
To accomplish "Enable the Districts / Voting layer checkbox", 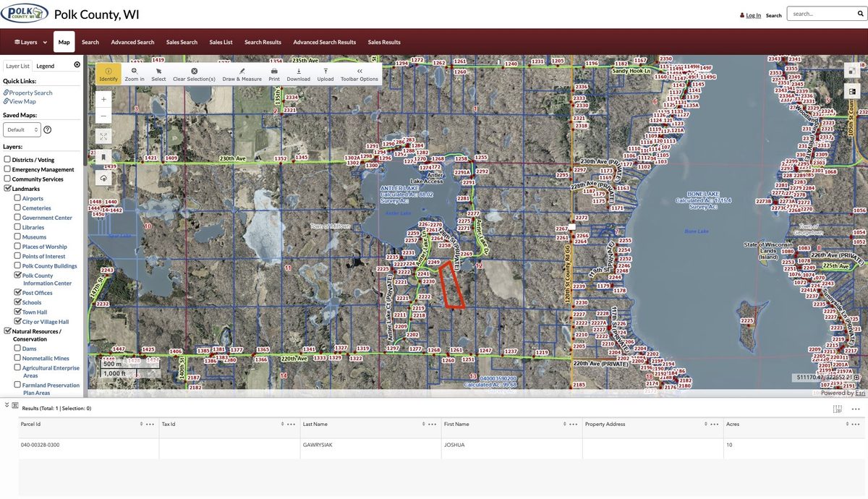I will coord(7,160).
